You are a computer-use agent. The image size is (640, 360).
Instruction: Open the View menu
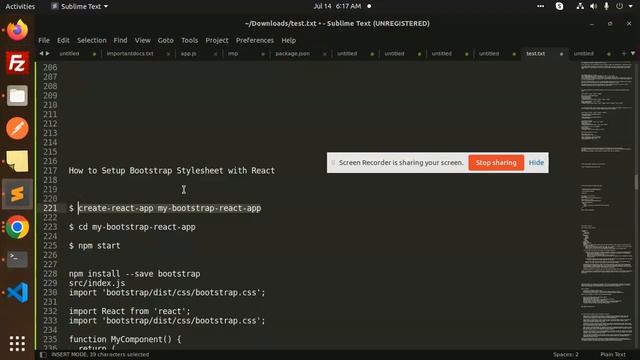(x=142, y=40)
